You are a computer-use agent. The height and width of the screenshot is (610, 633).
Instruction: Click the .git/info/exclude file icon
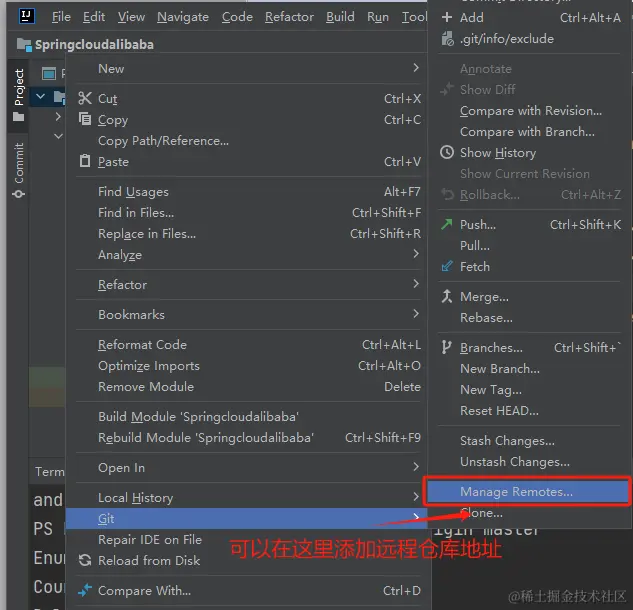coord(447,39)
